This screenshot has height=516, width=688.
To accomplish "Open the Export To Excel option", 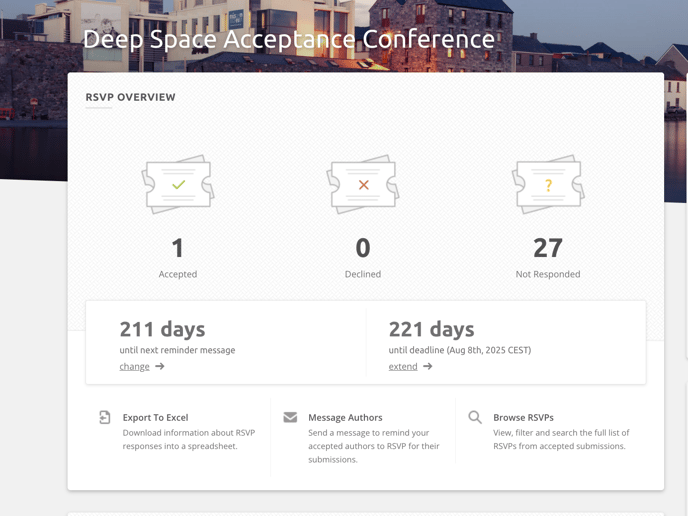I will (155, 417).
